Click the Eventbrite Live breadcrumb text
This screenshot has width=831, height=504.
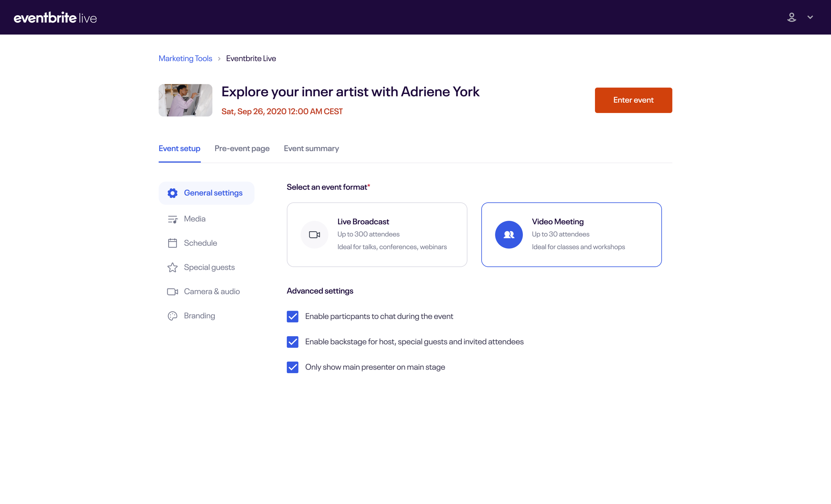(251, 58)
